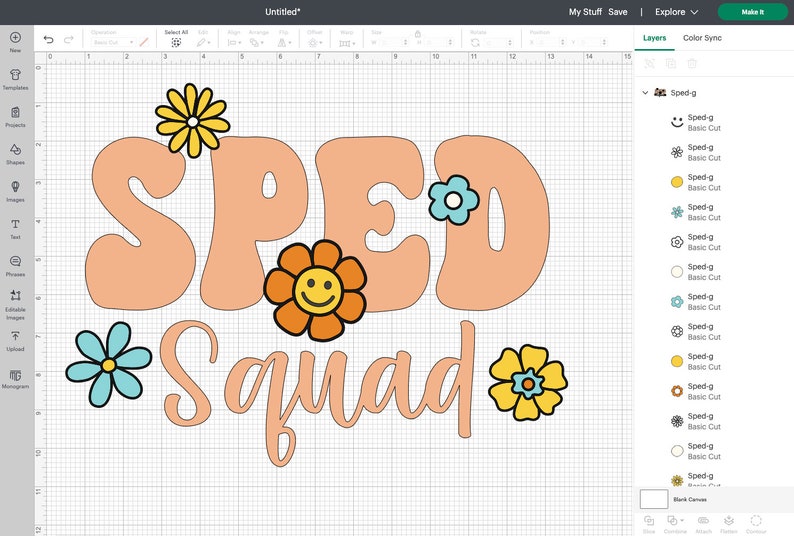Open the Explore machine dropdown

point(677,12)
